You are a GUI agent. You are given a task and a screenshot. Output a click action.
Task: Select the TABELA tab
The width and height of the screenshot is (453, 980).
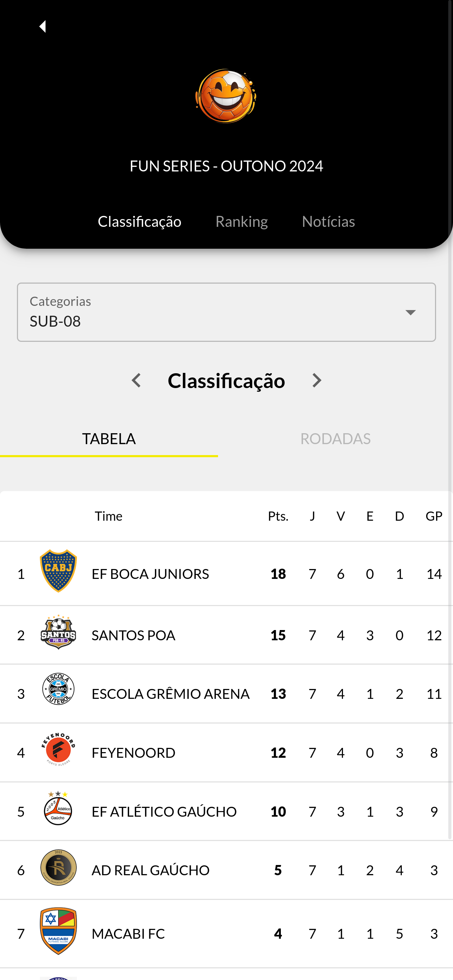point(109,438)
